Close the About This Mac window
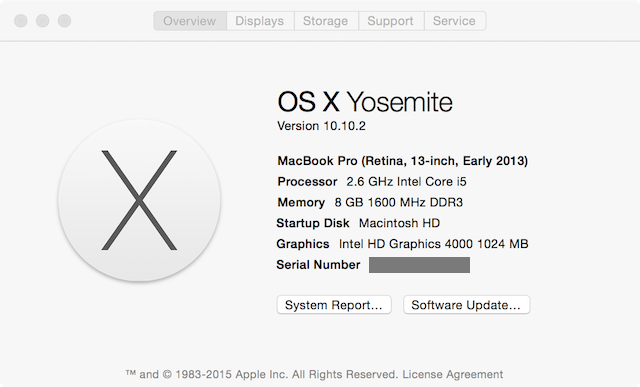 (21, 21)
